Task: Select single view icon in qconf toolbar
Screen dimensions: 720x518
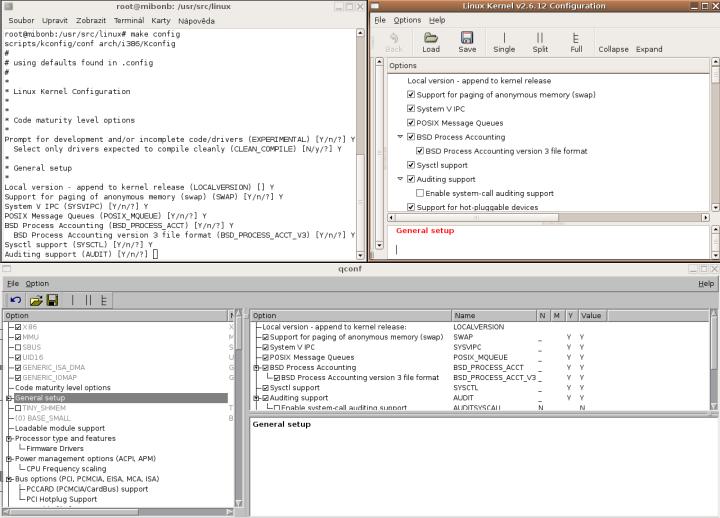Action: tap(72, 300)
